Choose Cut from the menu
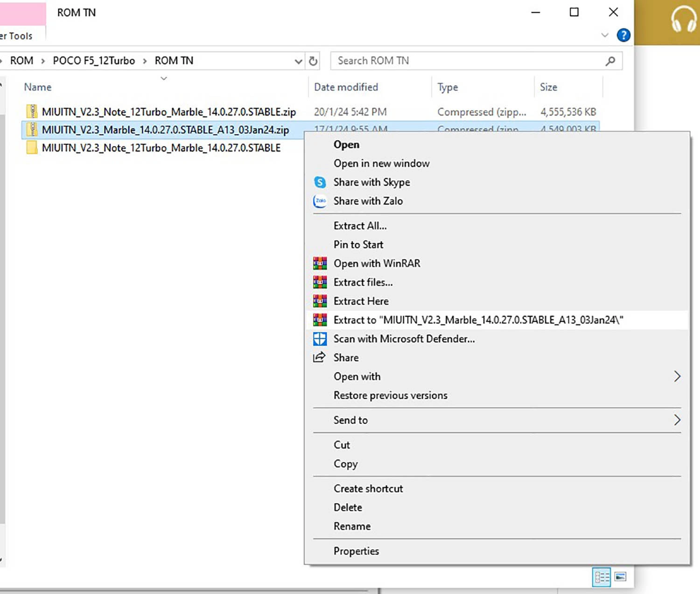This screenshot has width=700, height=594. (x=342, y=445)
